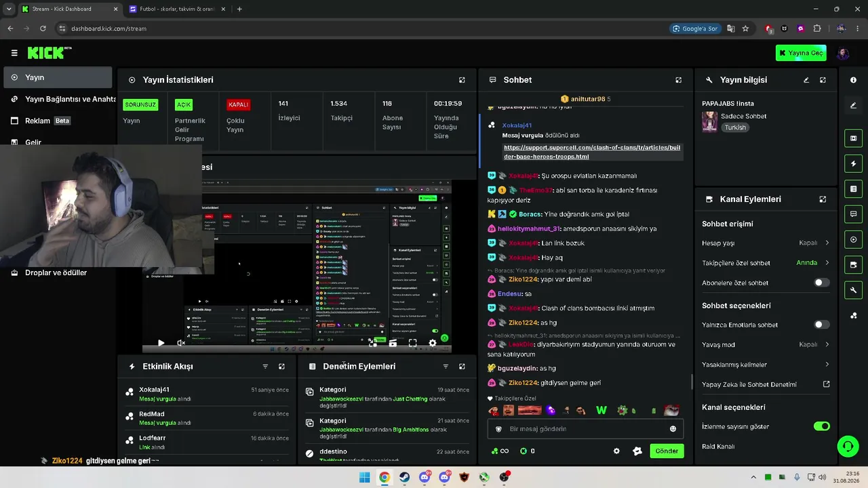Disable İzlenme sayısını göster switch
The width and height of the screenshot is (868, 488).
point(821,426)
